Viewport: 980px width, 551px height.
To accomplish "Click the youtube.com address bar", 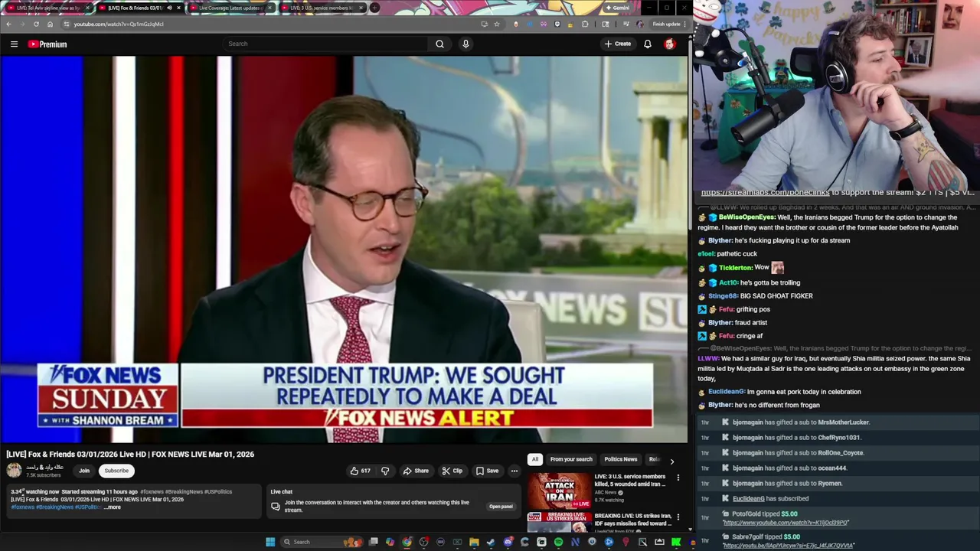I will point(268,24).
